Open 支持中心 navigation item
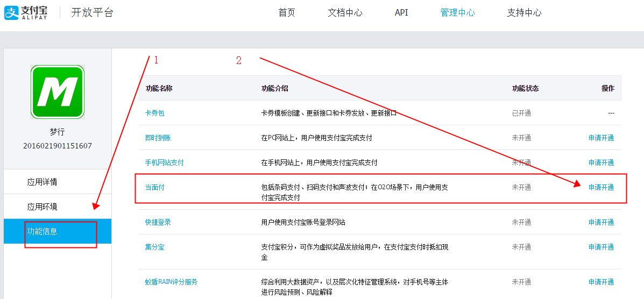 click(x=524, y=13)
